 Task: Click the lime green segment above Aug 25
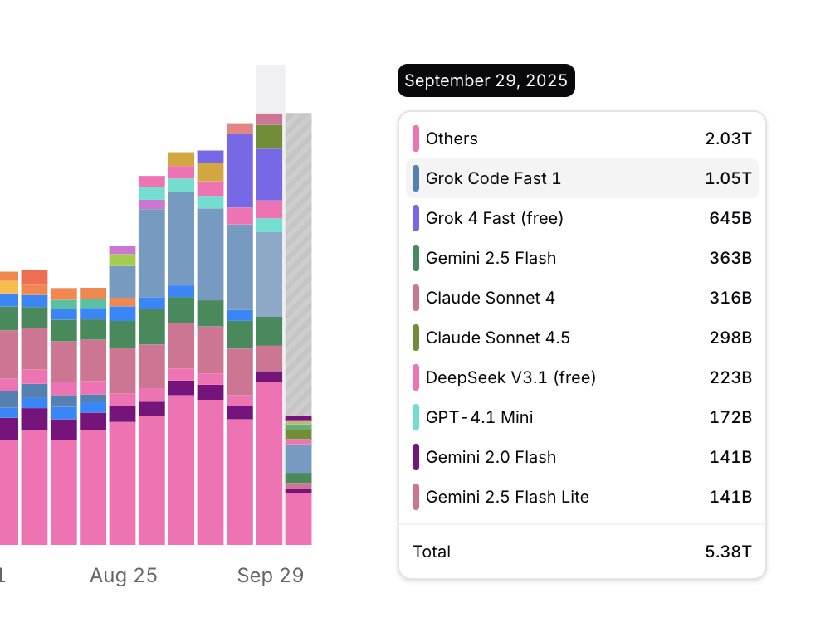point(122,260)
